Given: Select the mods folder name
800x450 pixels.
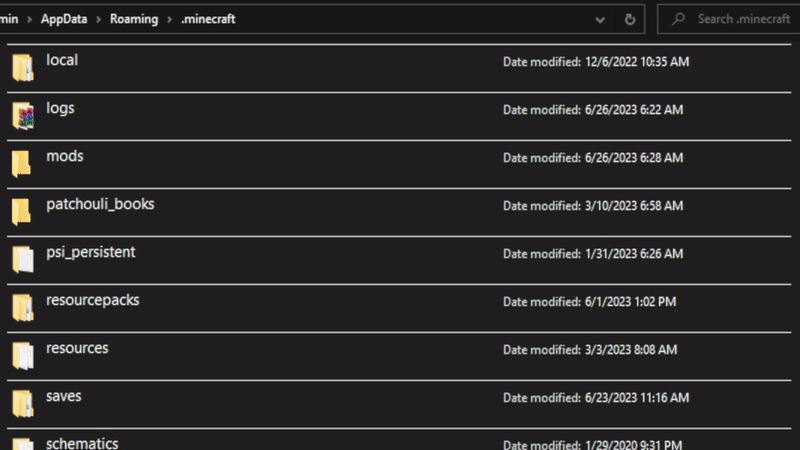Looking at the screenshot, I should click(x=65, y=157).
